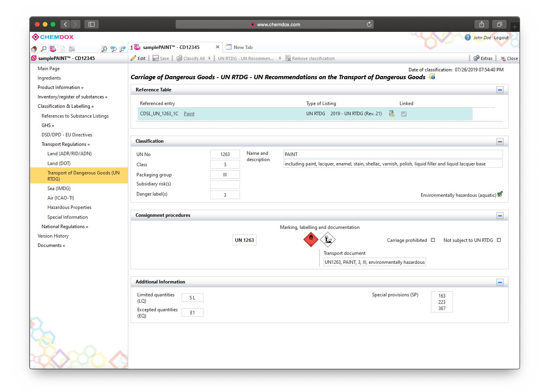549x392 pixels.
Task: Click browser back arrow
Action: [65, 24]
